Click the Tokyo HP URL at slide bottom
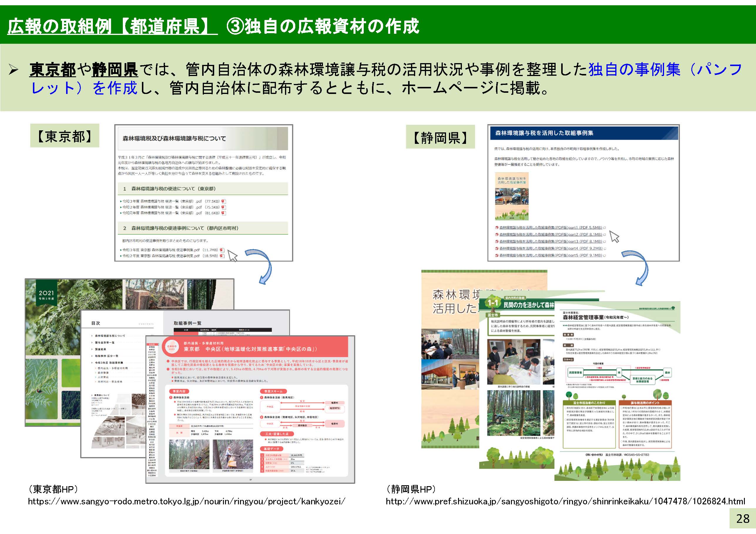Image resolution: width=756 pixels, height=534 pixels. (x=187, y=501)
